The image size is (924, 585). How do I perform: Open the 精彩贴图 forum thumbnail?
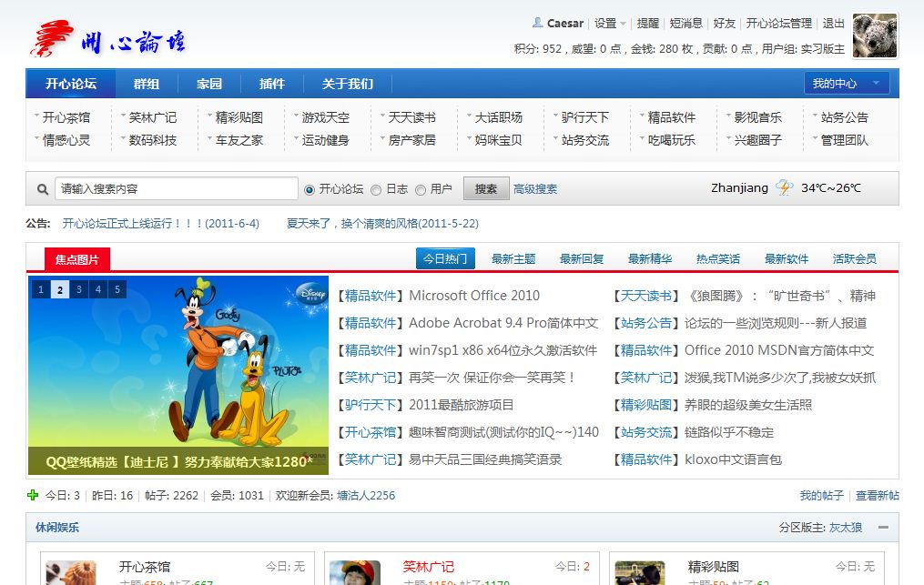pyautogui.click(x=640, y=572)
